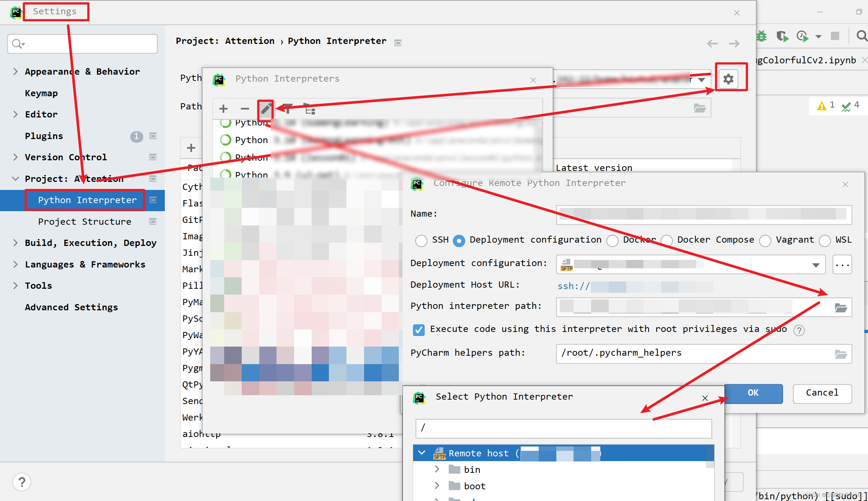Expand Build, Execution, Deployment settings

15,243
